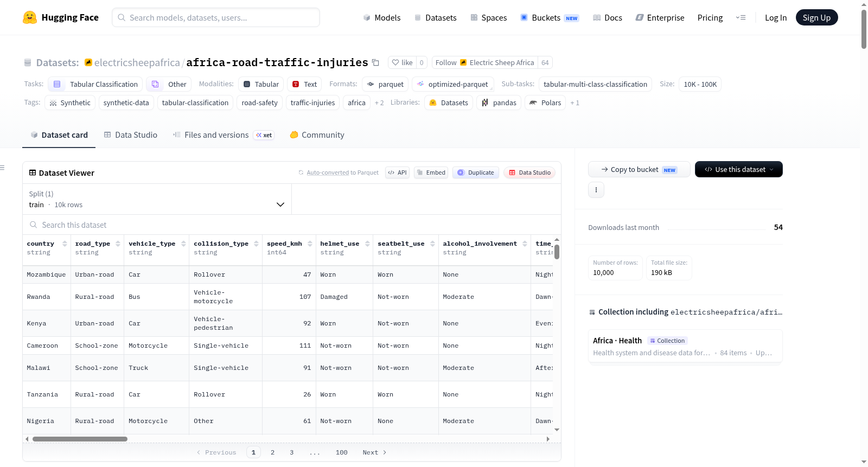Go to Spaces

489,17
